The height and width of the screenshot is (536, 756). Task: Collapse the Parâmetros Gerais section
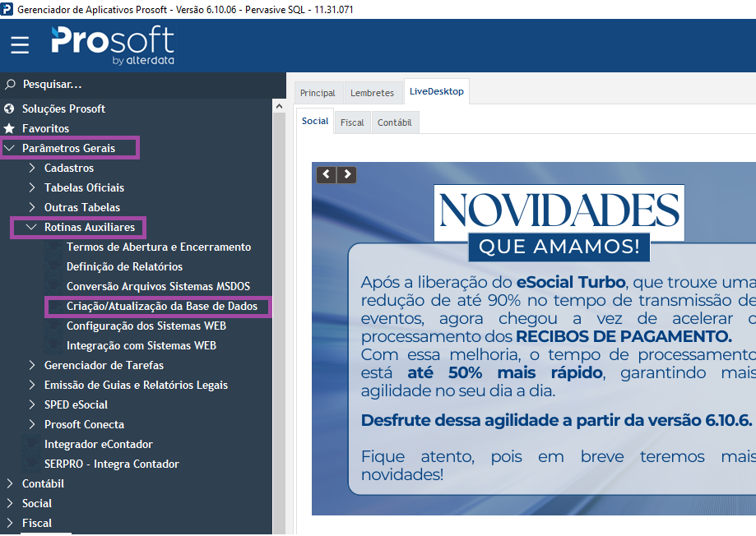click(x=9, y=148)
